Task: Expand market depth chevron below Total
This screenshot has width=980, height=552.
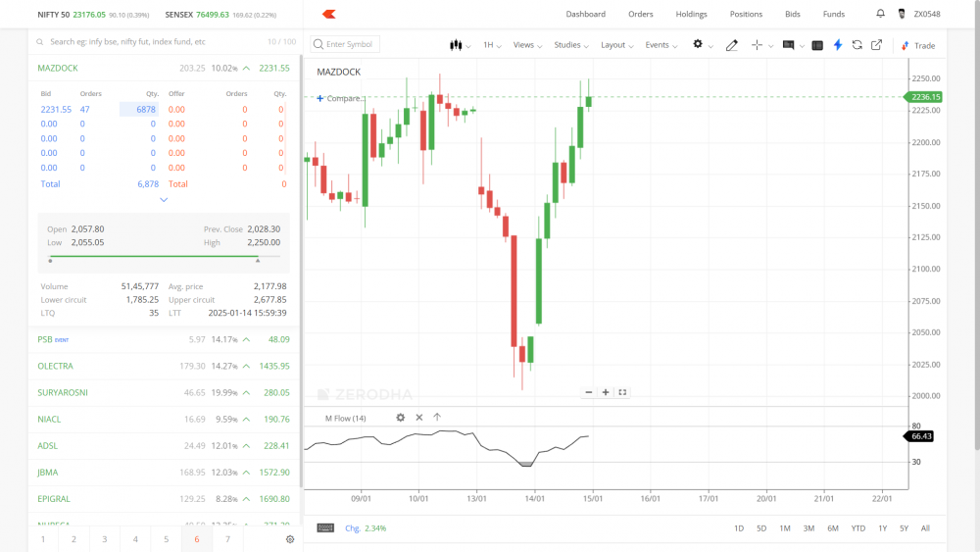Action: (x=164, y=200)
